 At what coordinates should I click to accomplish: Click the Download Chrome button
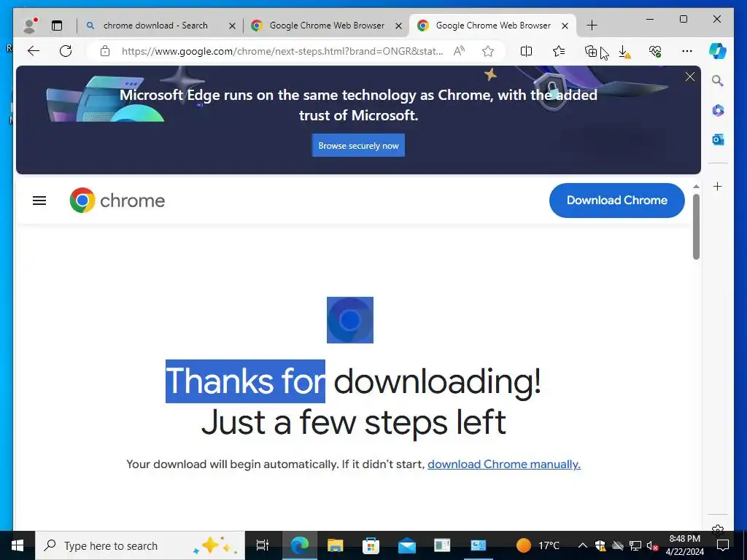click(x=617, y=201)
